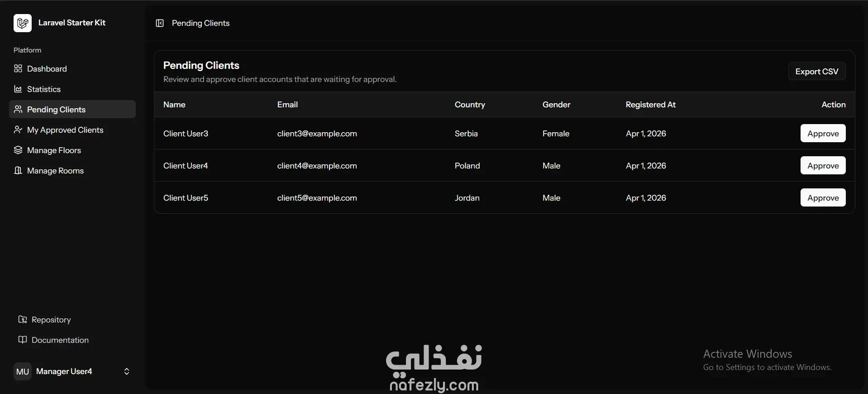Click the Export CSV button
Screen dimensions: 868x394
(x=817, y=71)
